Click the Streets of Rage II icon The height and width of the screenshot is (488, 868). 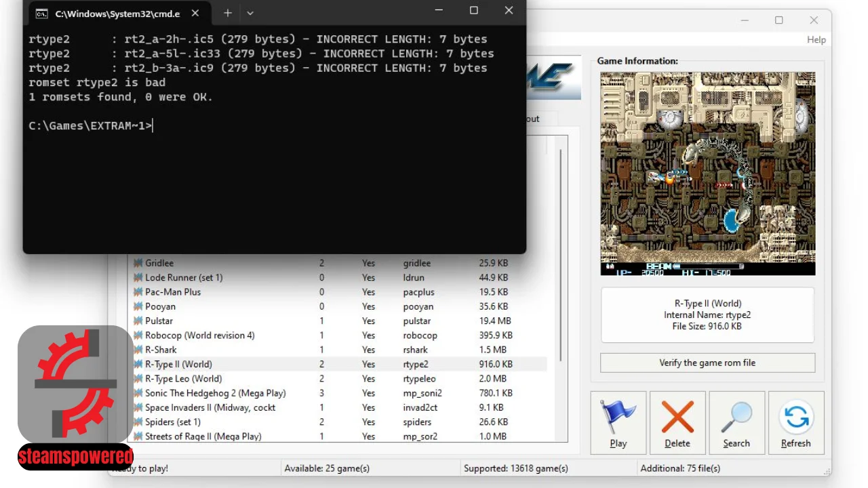[x=138, y=436]
